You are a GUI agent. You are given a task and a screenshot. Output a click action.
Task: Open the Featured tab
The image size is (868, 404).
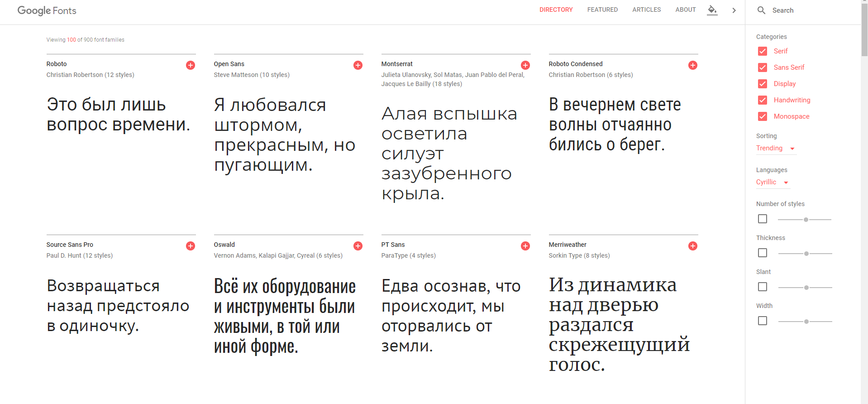point(602,10)
